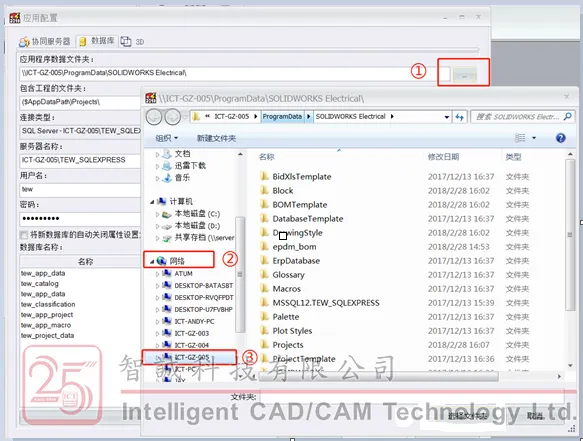Open the 组织 organize menu

166,138
